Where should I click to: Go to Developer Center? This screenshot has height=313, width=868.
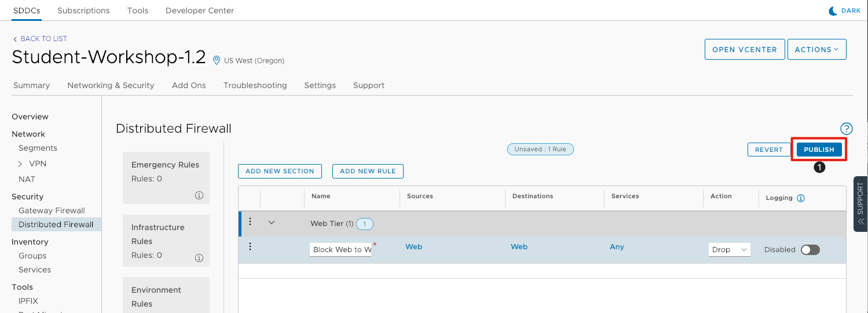click(x=200, y=10)
